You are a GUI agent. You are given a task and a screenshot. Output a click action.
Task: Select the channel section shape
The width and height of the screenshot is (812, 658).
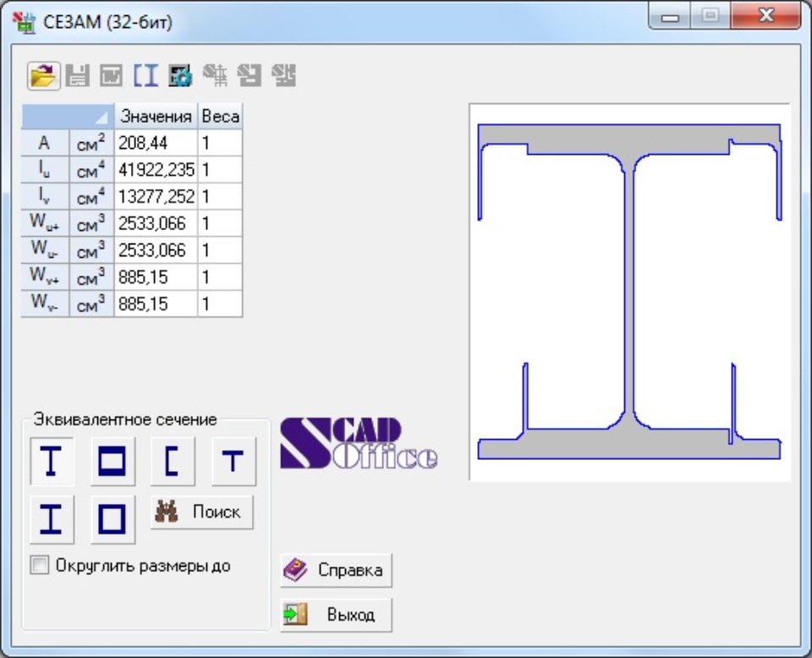pyautogui.click(x=173, y=462)
